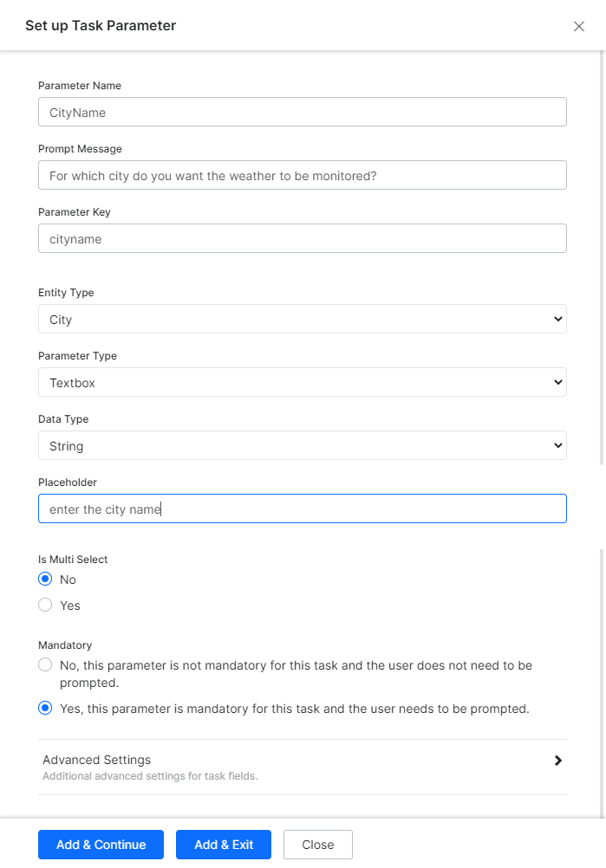The height and width of the screenshot is (868, 606).
Task: Click the Parameter Name input field
Action: point(302,113)
